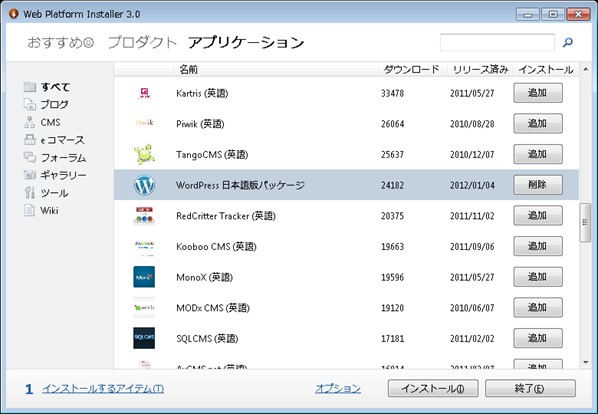This screenshot has height=414, width=598.
Task: Switch to the プロダクト tab
Action: pyautogui.click(x=142, y=42)
